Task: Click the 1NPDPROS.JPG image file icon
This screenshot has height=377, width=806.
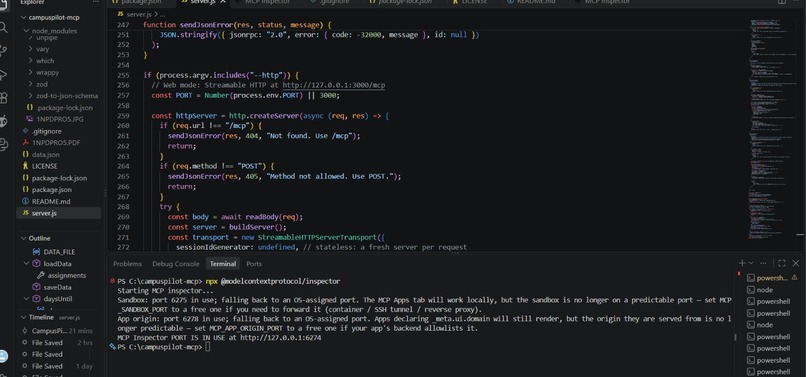Action: 30,119
